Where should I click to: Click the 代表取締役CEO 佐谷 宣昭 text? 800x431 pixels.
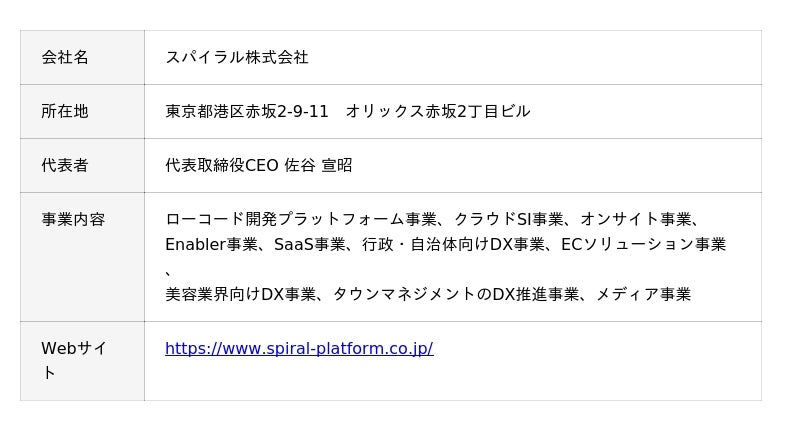pyautogui.click(x=258, y=166)
